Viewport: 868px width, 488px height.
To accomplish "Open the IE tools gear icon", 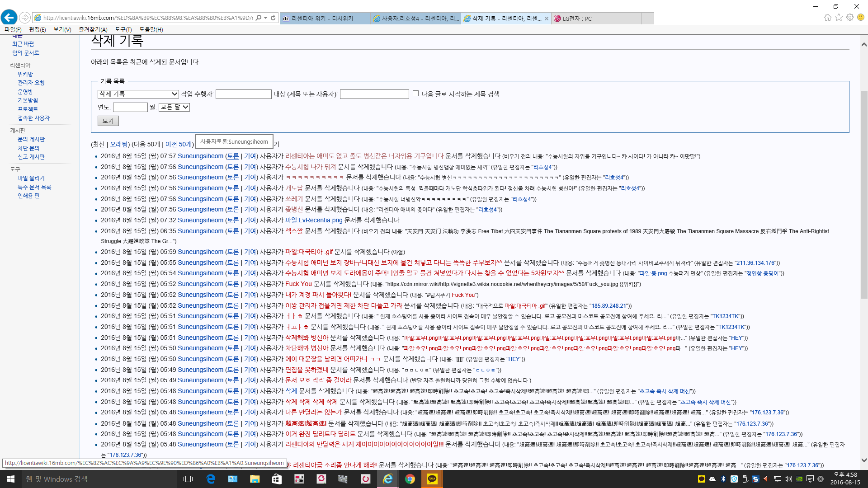I will (x=850, y=18).
